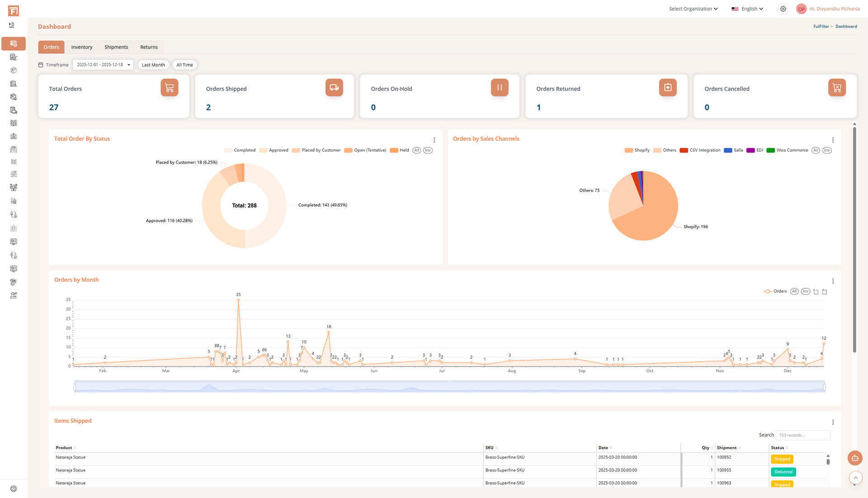The height and width of the screenshot is (498, 868).
Task: Click the Orders Shipped truck icon
Action: [334, 88]
